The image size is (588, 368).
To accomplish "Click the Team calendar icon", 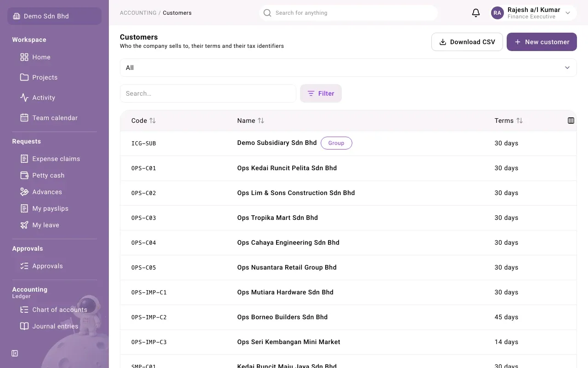I will point(24,118).
